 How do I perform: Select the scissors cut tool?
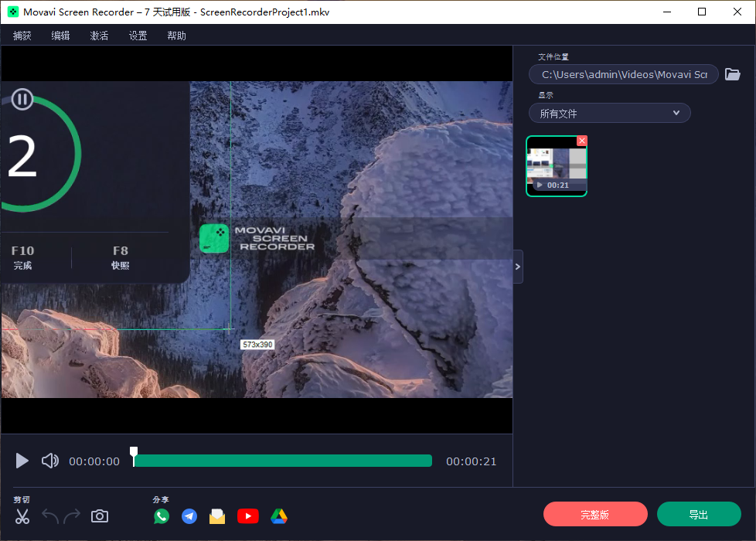coord(22,516)
